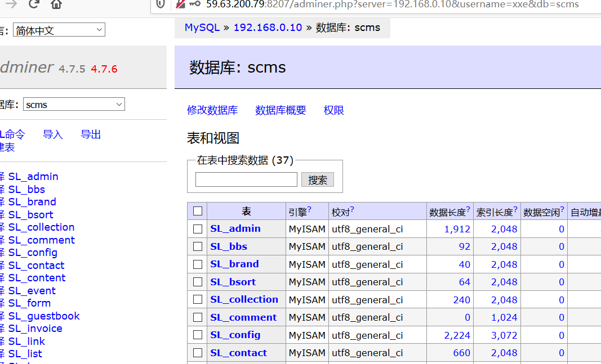Focus the search data in tables input

246,179
